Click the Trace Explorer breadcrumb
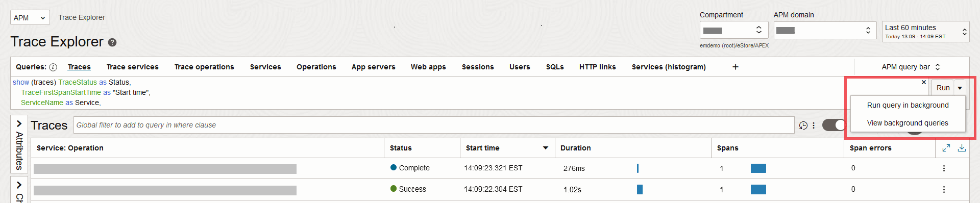The height and width of the screenshot is (203, 980). pos(82,17)
